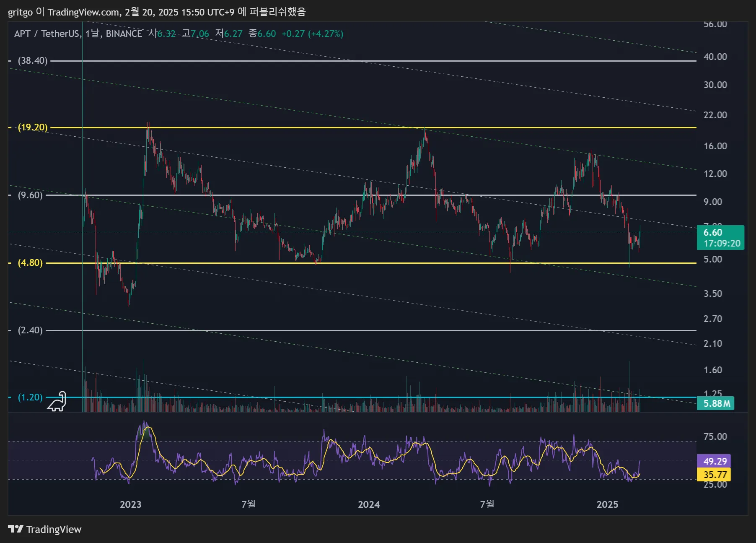Click the TradingView logo at bottom left
756x543 pixels.
tap(44, 529)
